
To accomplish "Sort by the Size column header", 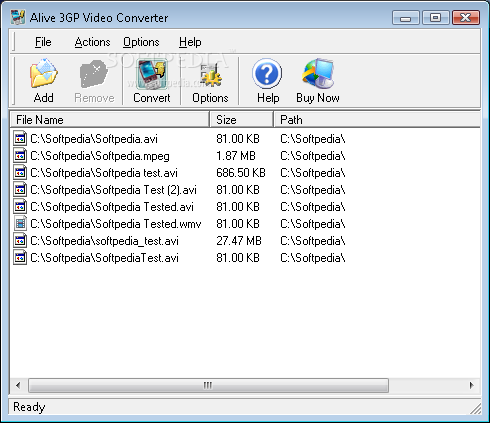I will pos(242,120).
